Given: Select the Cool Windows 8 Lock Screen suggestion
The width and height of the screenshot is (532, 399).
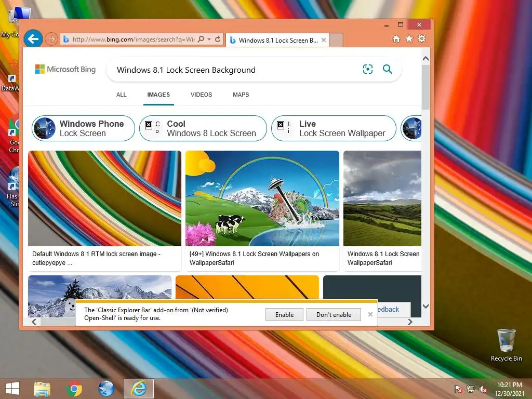Looking at the screenshot, I should (x=203, y=129).
